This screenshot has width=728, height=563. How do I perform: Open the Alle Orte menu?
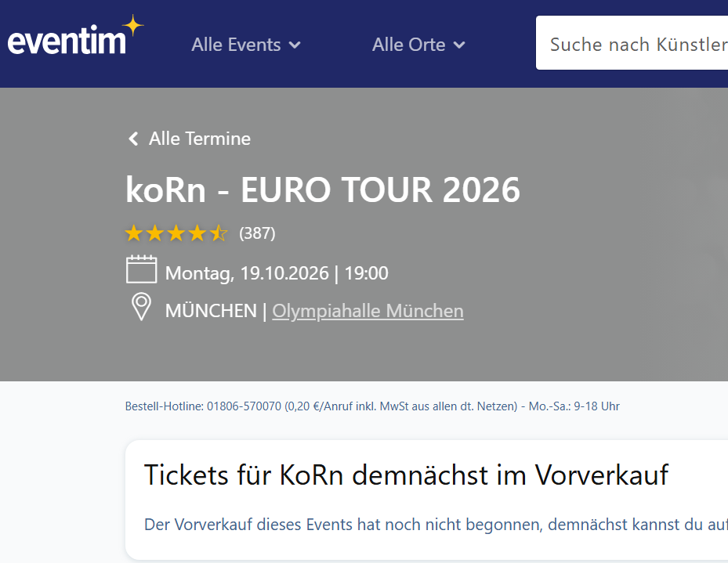[418, 45]
